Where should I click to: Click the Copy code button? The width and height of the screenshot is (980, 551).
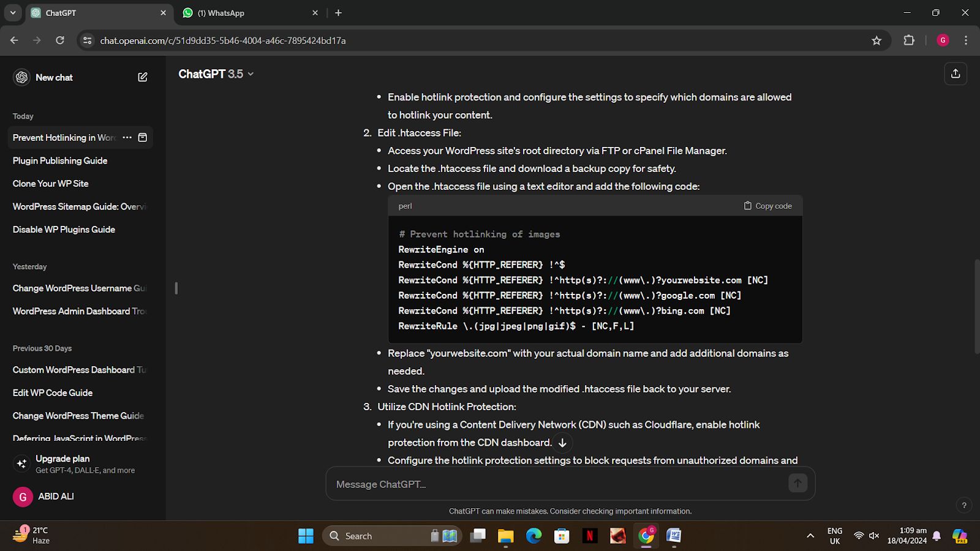coord(767,206)
